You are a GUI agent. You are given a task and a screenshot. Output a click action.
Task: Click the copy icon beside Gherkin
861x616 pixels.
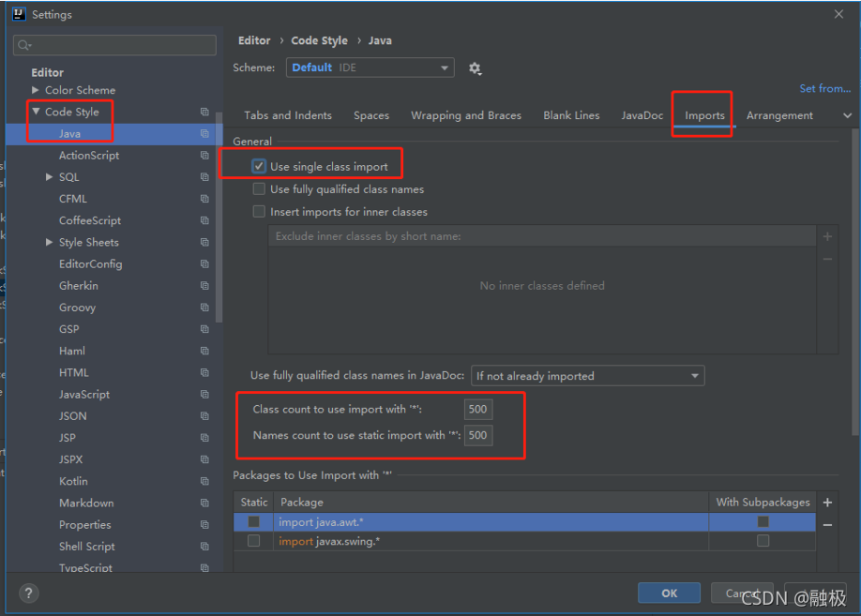204,285
